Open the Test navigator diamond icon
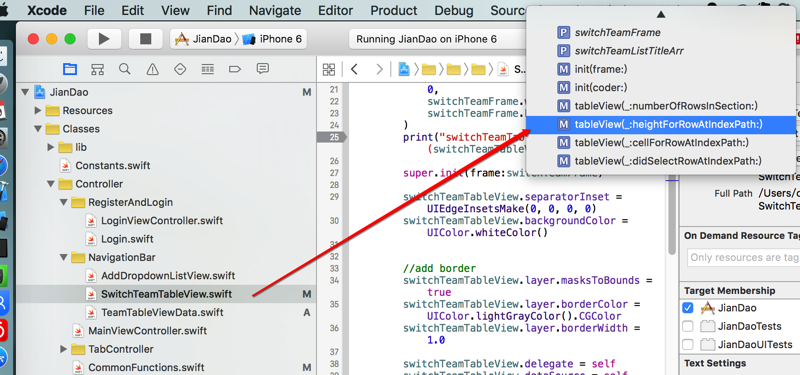Viewport: 800px width, 375px height. point(180,69)
